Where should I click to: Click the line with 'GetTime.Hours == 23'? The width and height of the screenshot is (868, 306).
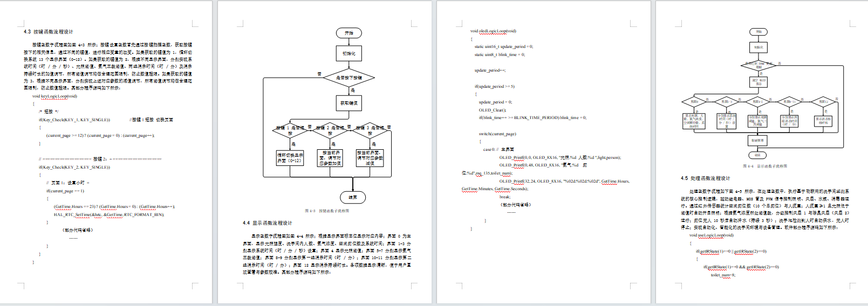tap(114, 206)
